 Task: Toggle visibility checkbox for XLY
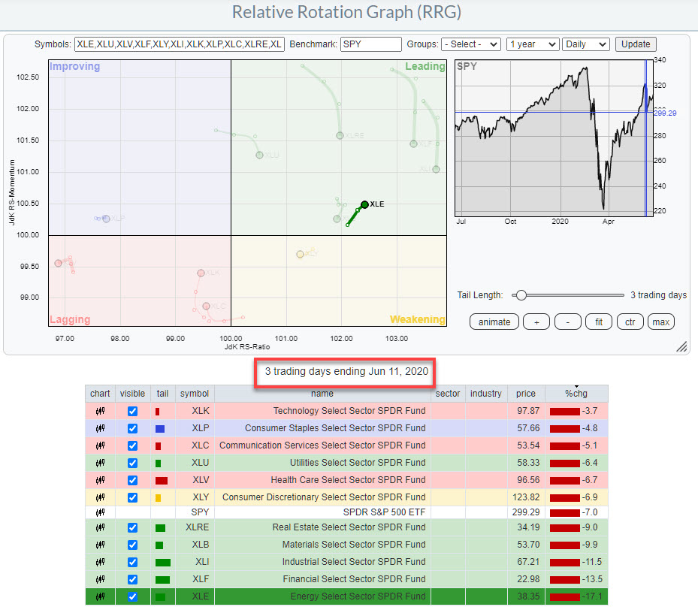[132, 497]
